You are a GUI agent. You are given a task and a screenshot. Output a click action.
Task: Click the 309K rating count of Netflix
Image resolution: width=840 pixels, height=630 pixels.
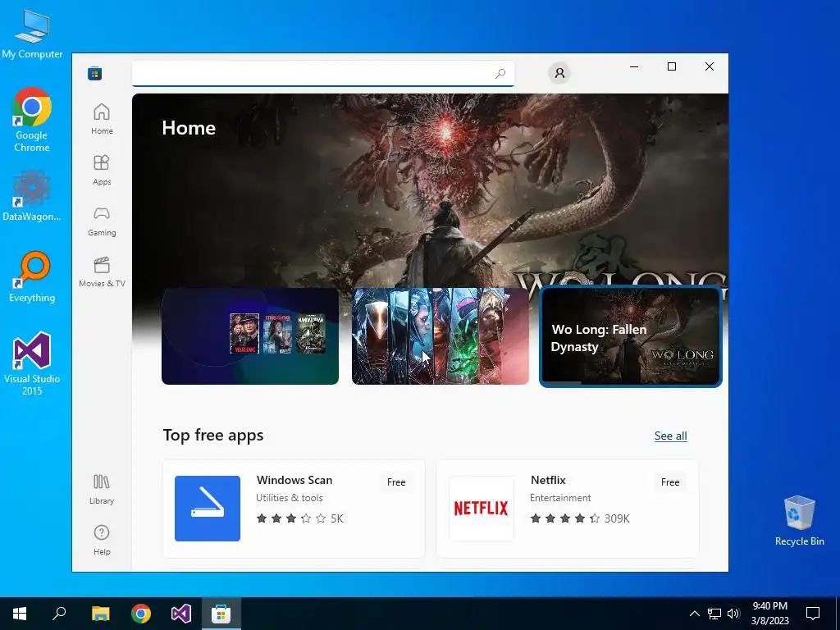tap(617, 518)
